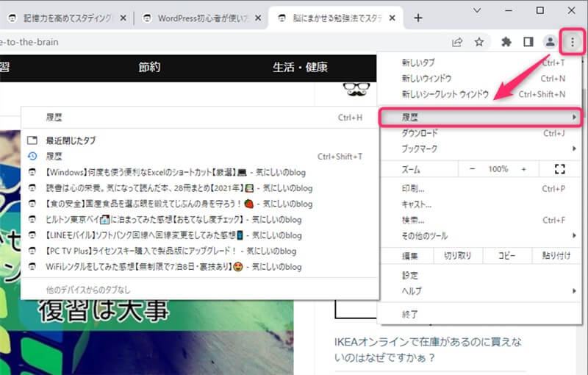Expand the ヘルプ submenu

[480, 291]
